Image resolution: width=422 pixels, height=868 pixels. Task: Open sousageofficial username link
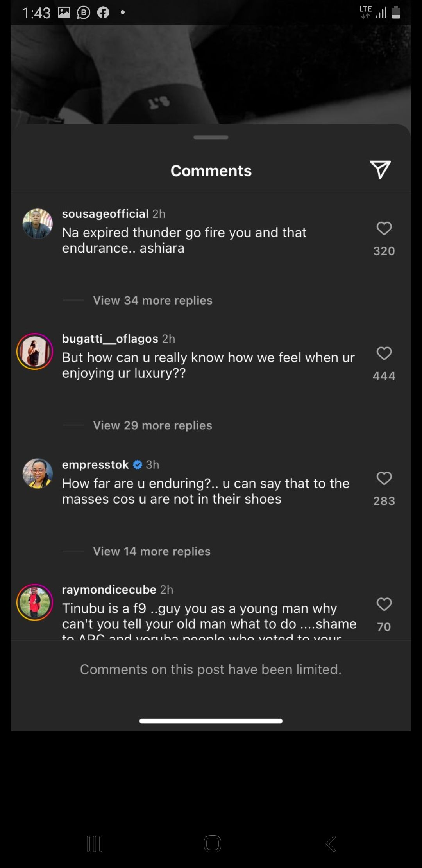[105, 214]
